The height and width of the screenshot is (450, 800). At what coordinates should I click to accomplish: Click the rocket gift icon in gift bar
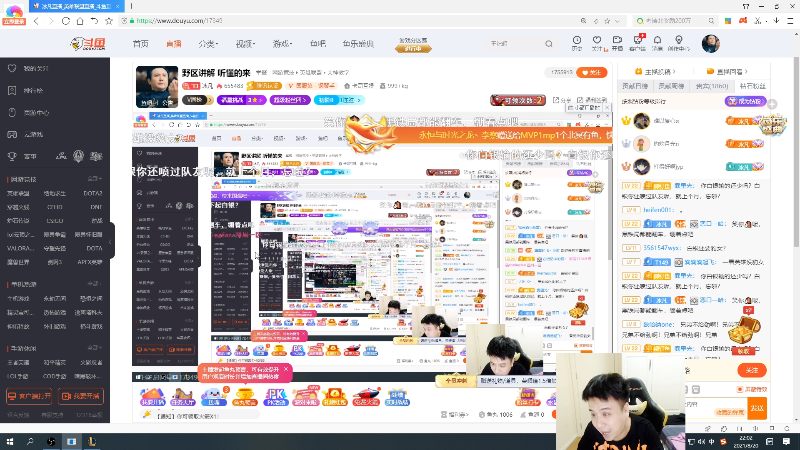366,396
